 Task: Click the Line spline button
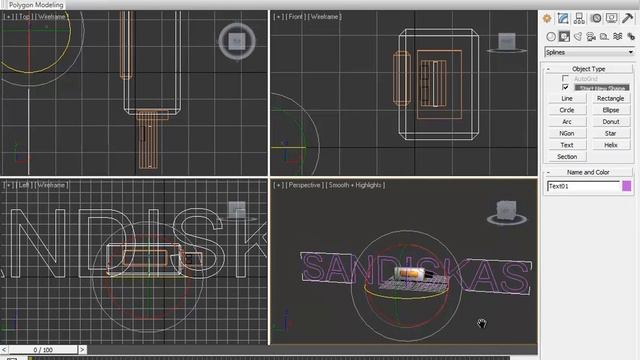(567, 98)
